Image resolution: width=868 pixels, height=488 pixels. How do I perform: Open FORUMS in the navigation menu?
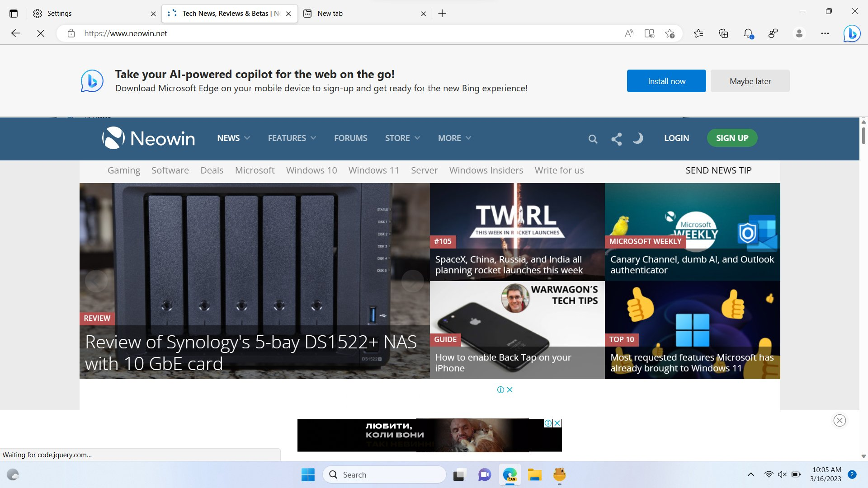click(x=350, y=138)
